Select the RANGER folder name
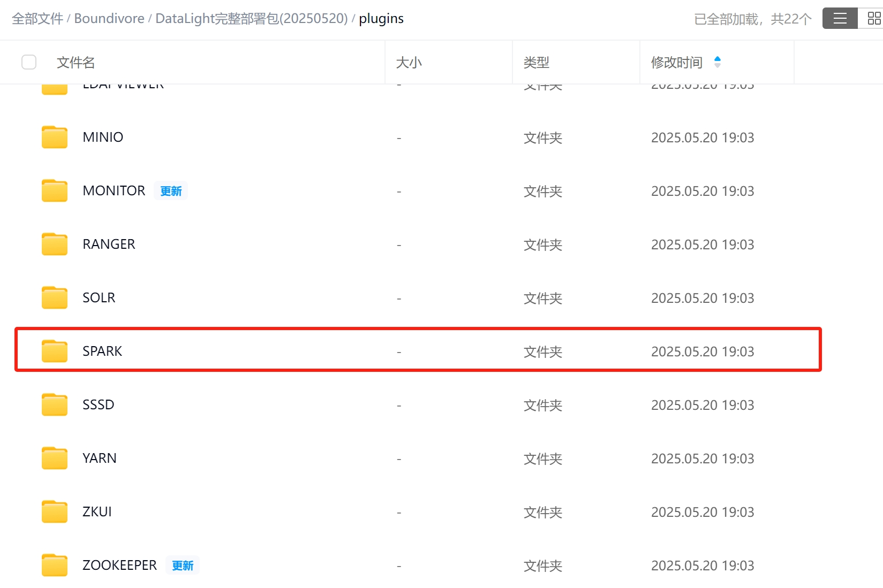Image resolution: width=883 pixels, height=588 pixels. click(x=109, y=244)
